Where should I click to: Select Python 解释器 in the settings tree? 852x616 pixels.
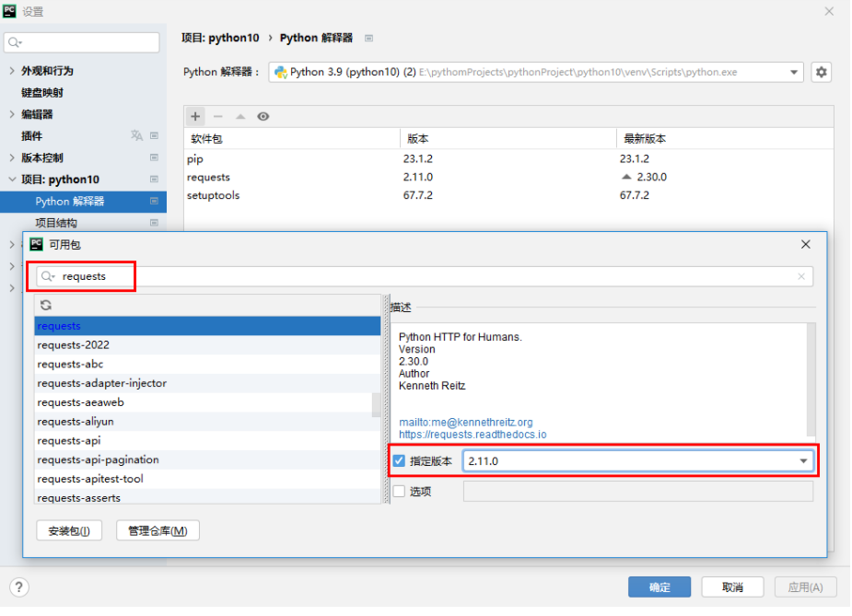83,202
